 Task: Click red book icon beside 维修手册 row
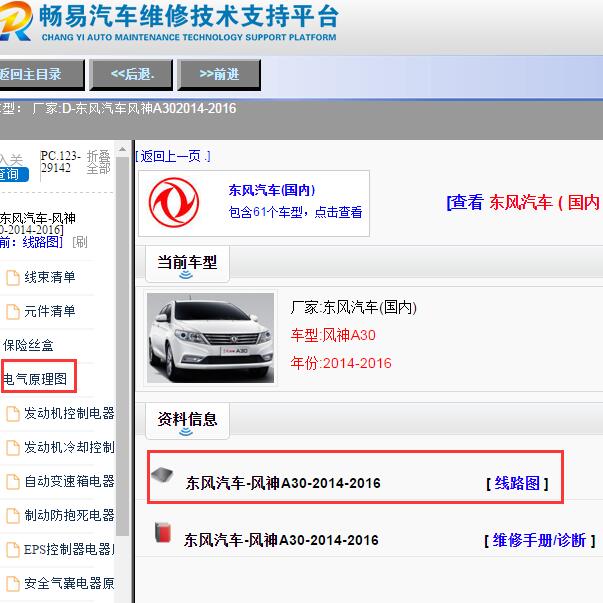pos(163,532)
